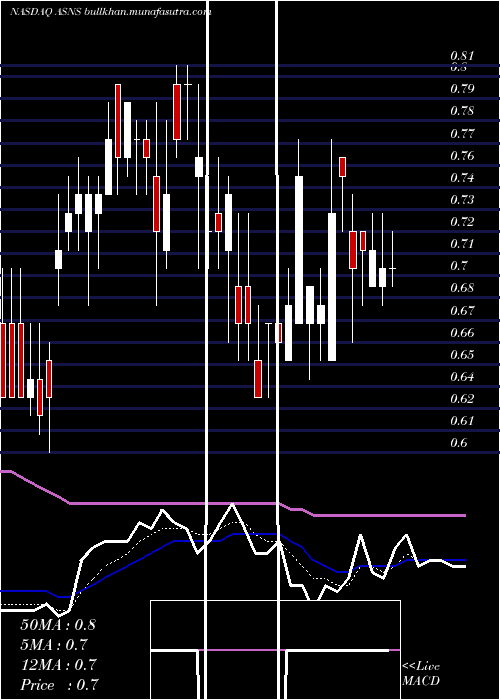Select the Price : 0.7 readout

59,685
